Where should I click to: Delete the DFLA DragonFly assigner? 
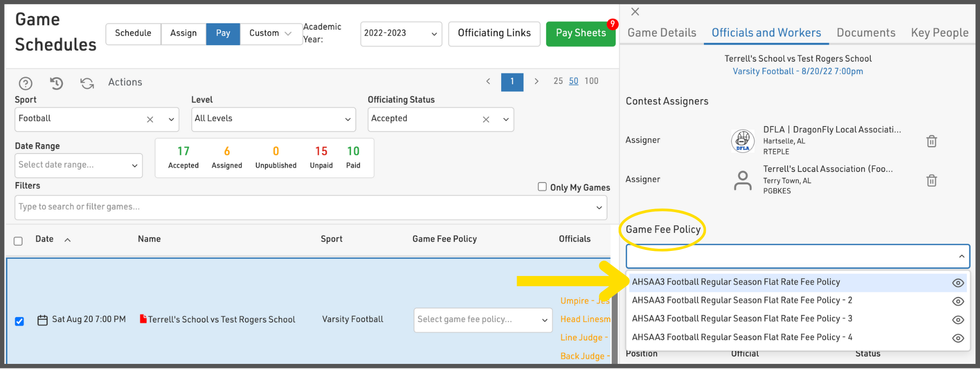tap(932, 141)
